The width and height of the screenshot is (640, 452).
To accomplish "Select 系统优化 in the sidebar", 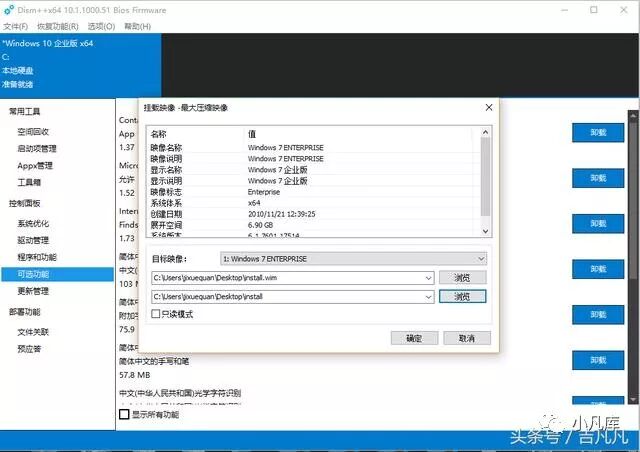I will click(x=33, y=223).
